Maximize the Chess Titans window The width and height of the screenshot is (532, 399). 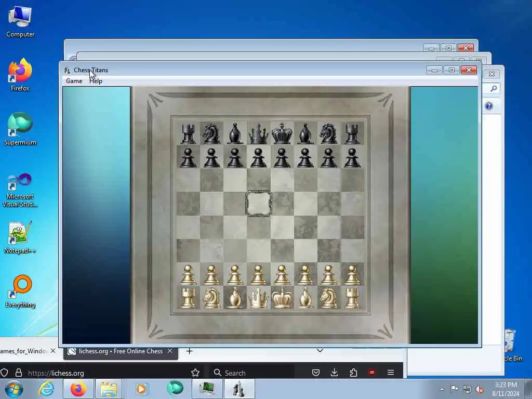pyautogui.click(x=451, y=70)
